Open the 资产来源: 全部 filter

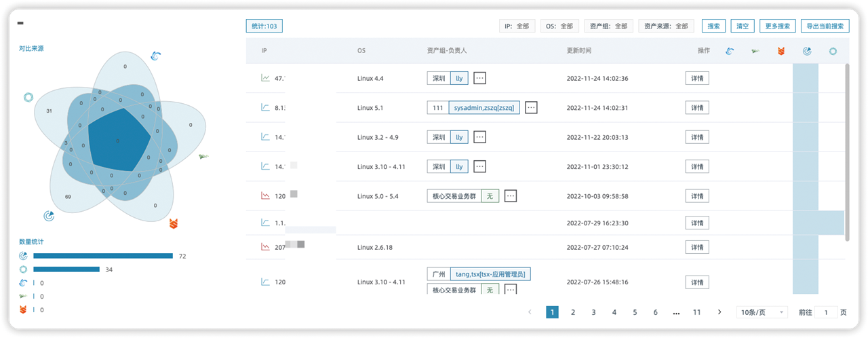666,26
